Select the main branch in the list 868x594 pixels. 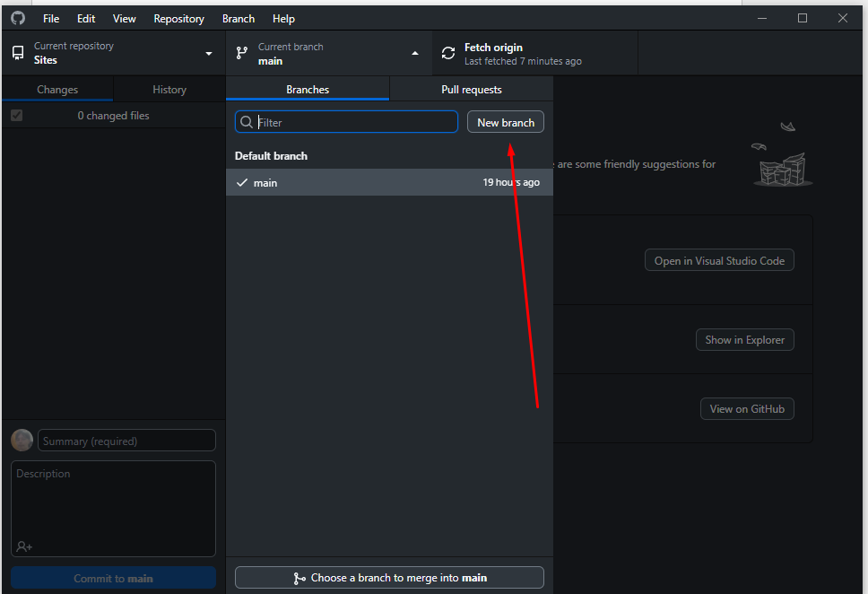(x=390, y=182)
